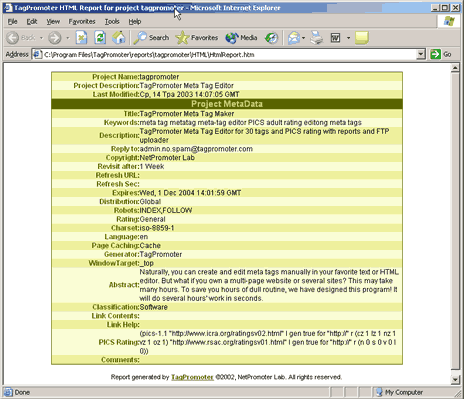The width and height of the screenshot is (464, 399).
Task: Click the Keywords value line
Action: click(x=251, y=122)
